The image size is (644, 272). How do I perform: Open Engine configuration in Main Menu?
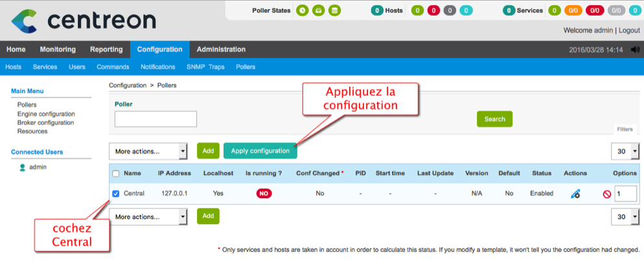coord(46,114)
